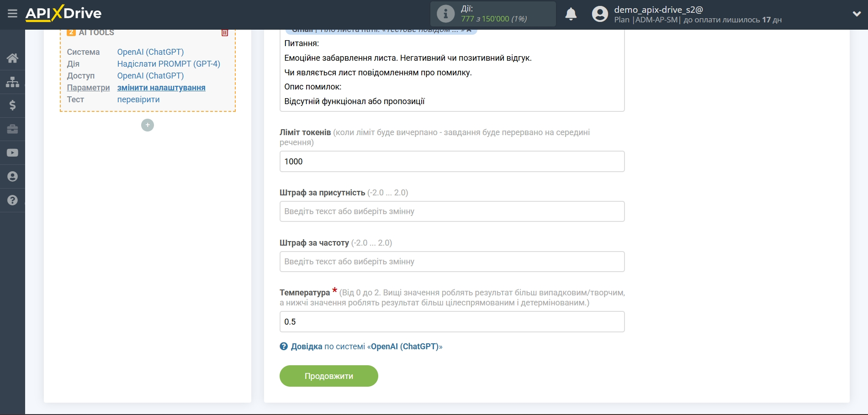Click the Ліміт токенів field
The height and width of the screenshot is (415, 868).
tap(452, 162)
